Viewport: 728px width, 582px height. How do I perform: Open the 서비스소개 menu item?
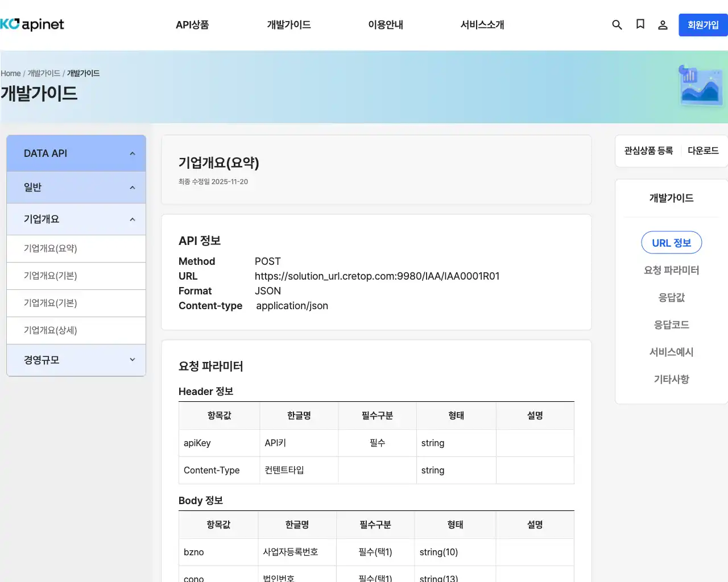coord(482,24)
